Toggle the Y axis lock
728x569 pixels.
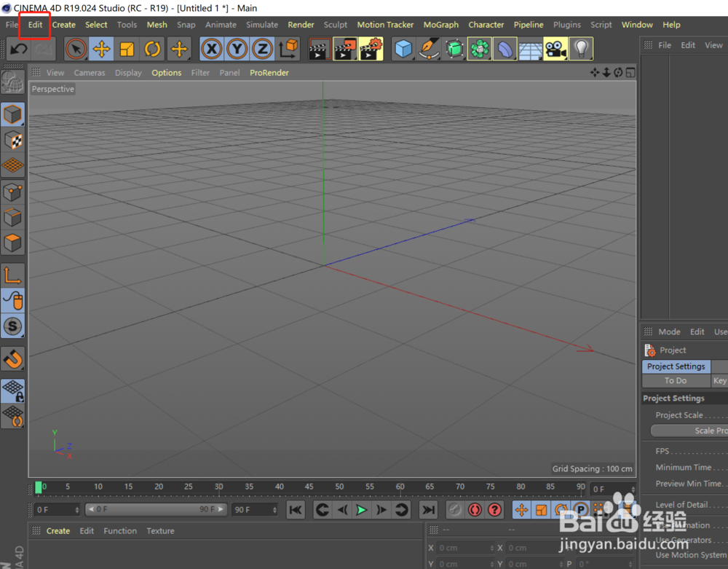click(237, 49)
